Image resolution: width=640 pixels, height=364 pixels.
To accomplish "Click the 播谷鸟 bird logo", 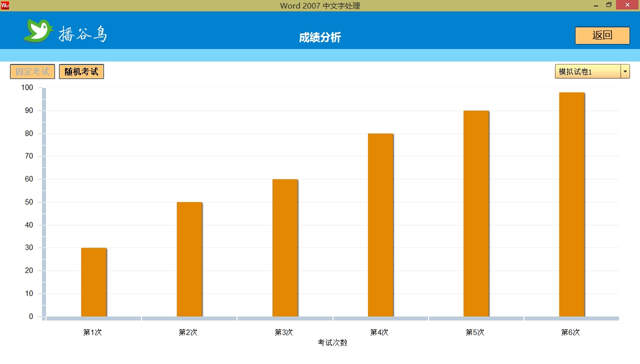I will point(38,30).
